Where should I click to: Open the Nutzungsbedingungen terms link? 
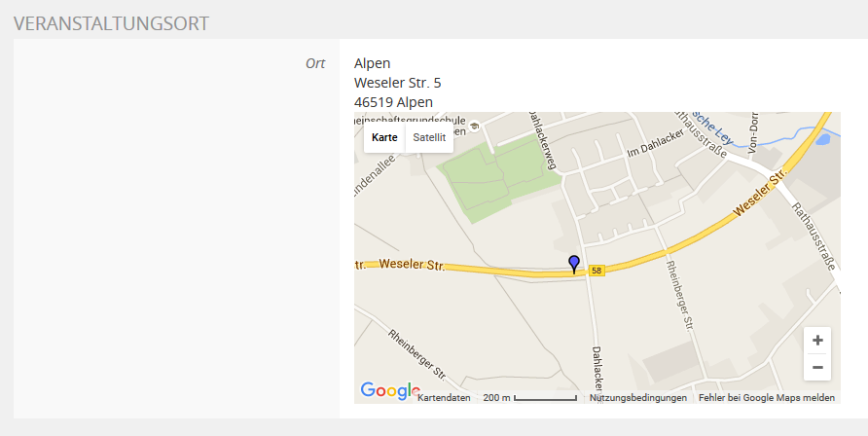click(638, 398)
